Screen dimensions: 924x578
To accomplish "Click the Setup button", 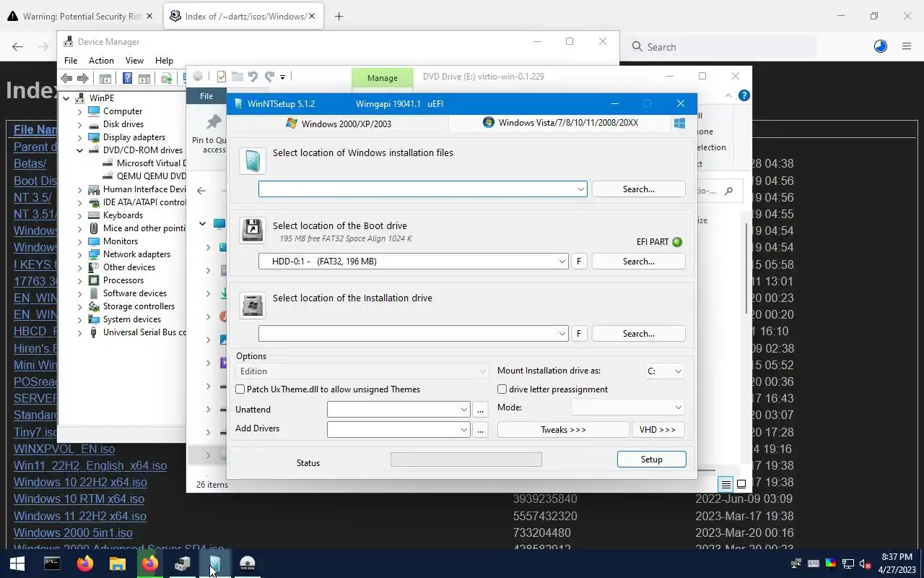I will click(651, 460).
